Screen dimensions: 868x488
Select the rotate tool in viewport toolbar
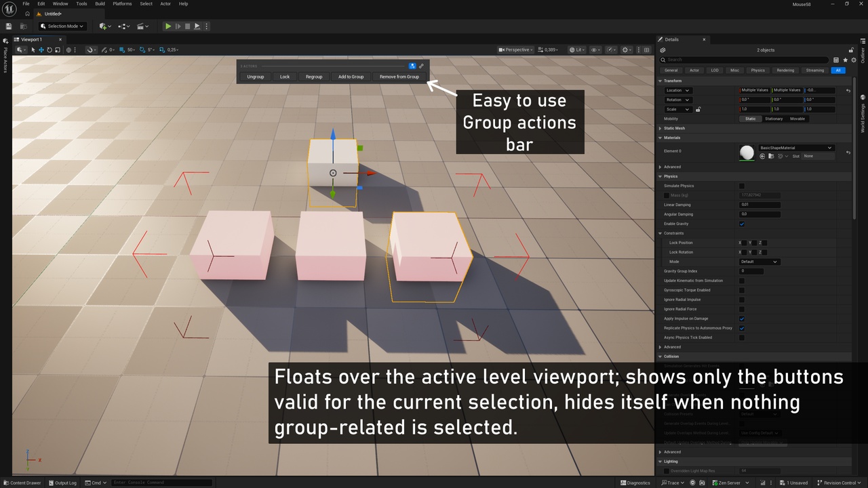coord(49,49)
